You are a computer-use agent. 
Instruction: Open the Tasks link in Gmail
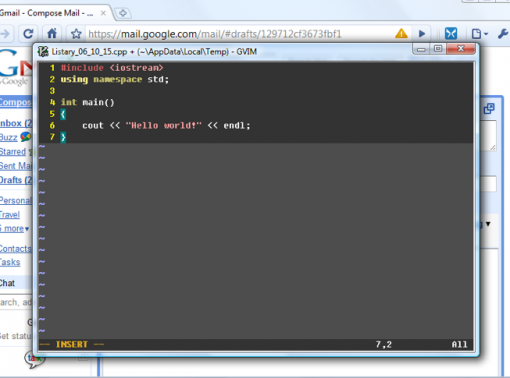[x=10, y=262]
